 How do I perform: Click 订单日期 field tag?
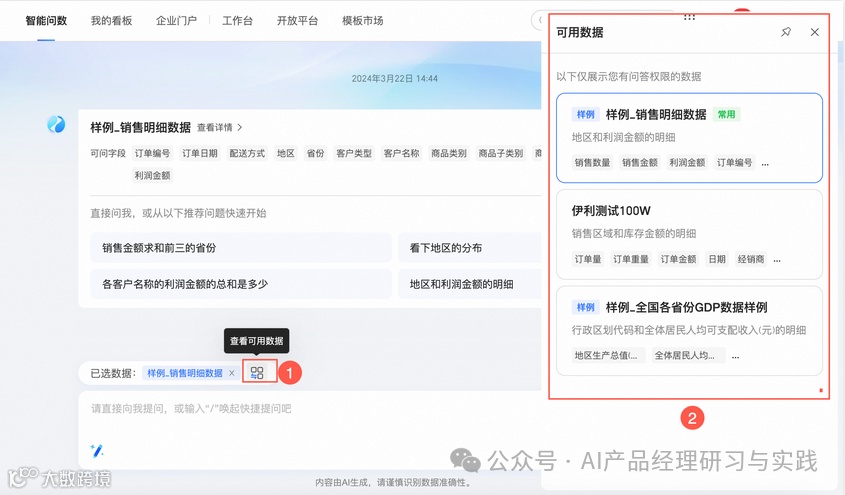[x=200, y=154]
